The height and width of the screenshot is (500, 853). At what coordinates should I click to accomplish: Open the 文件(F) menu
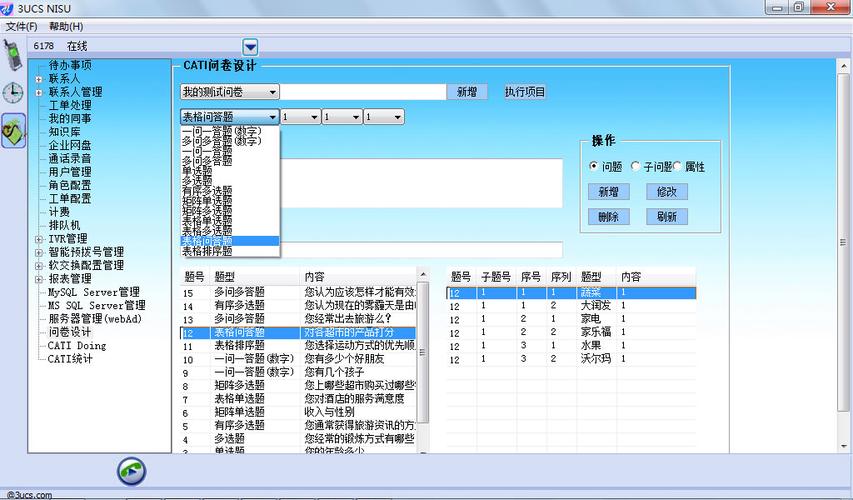pos(21,26)
